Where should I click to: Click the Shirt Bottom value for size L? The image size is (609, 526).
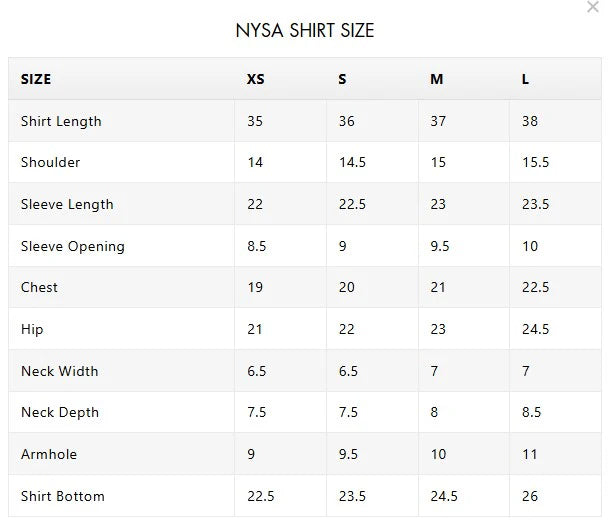click(x=530, y=496)
